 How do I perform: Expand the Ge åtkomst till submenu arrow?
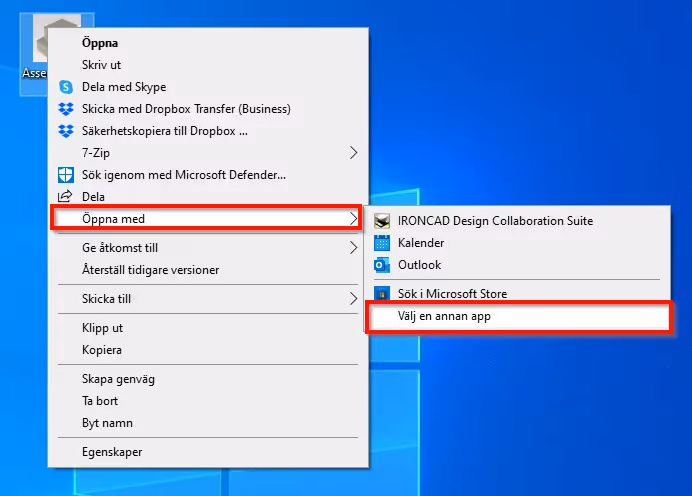(x=353, y=248)
